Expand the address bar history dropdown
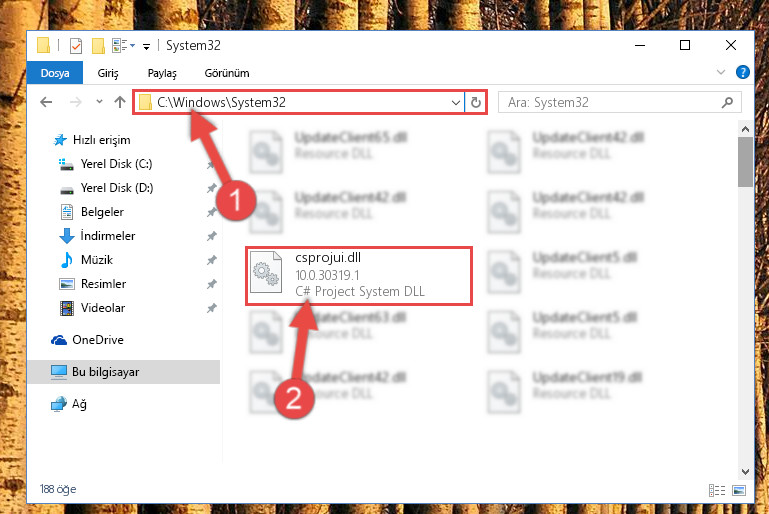The width and height of the screenshot is (769, 514). (x=456, y=103)
